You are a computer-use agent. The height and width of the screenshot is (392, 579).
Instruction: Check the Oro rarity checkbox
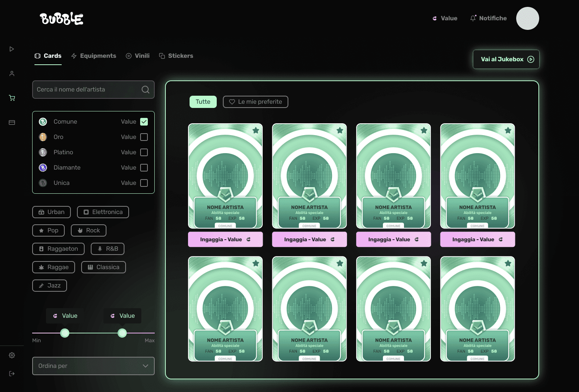144,137
